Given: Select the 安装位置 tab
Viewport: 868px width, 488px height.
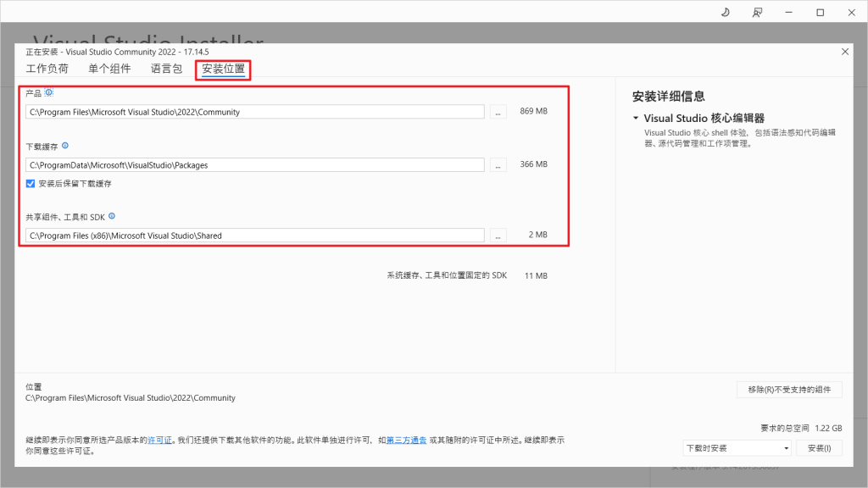Looking at the screenshot, I should 223,69.
